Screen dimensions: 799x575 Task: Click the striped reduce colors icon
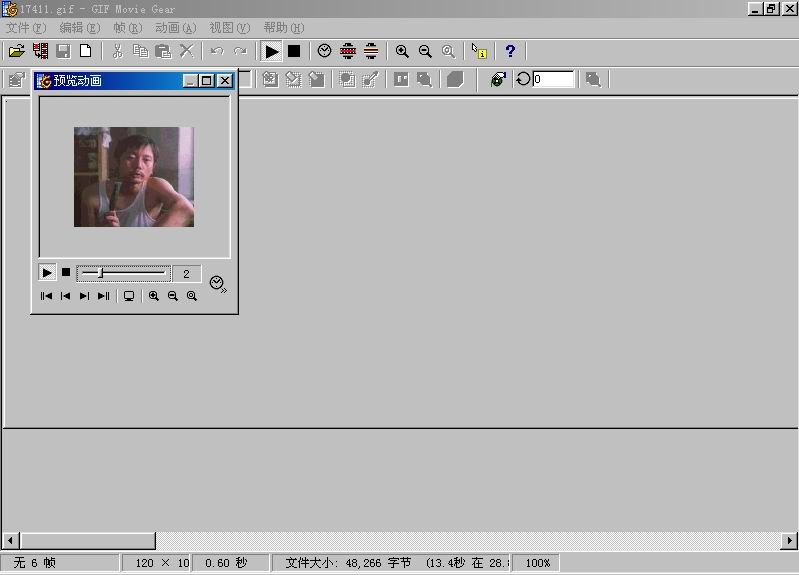click(371, 51)
